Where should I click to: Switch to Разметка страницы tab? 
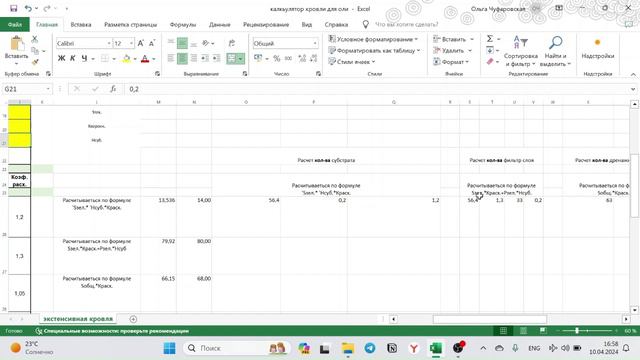131,24
